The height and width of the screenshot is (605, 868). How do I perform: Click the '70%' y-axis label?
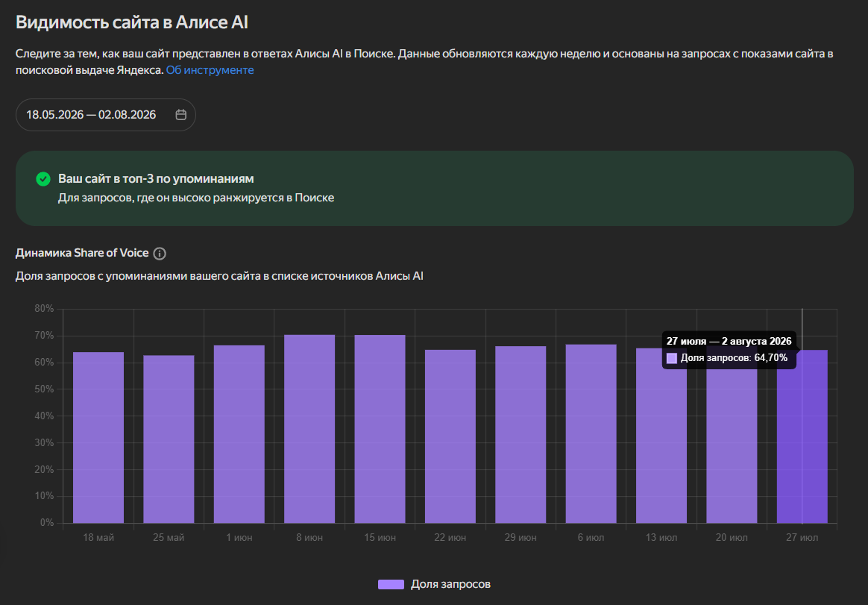44,336
